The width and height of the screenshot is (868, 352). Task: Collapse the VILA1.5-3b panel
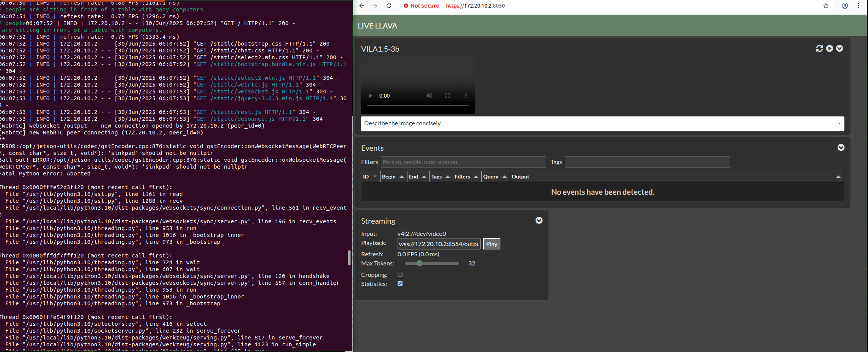point(840,49)
